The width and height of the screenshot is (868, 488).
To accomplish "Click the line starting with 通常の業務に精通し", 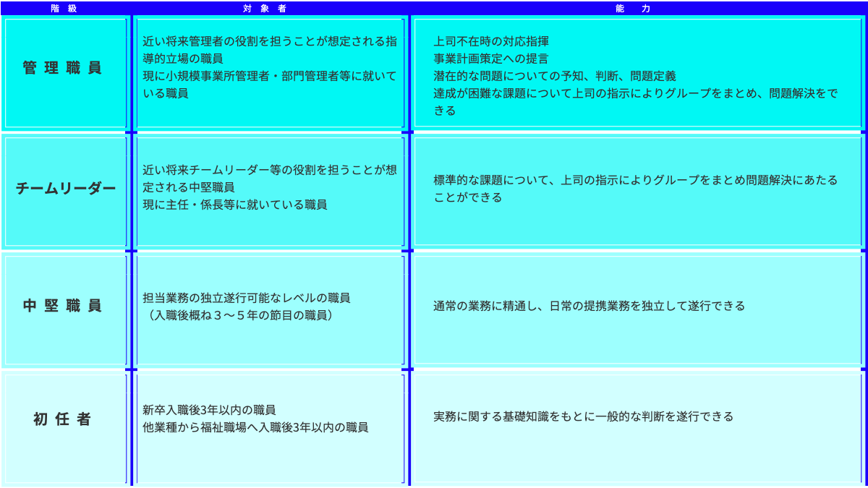I will [589, 306].
